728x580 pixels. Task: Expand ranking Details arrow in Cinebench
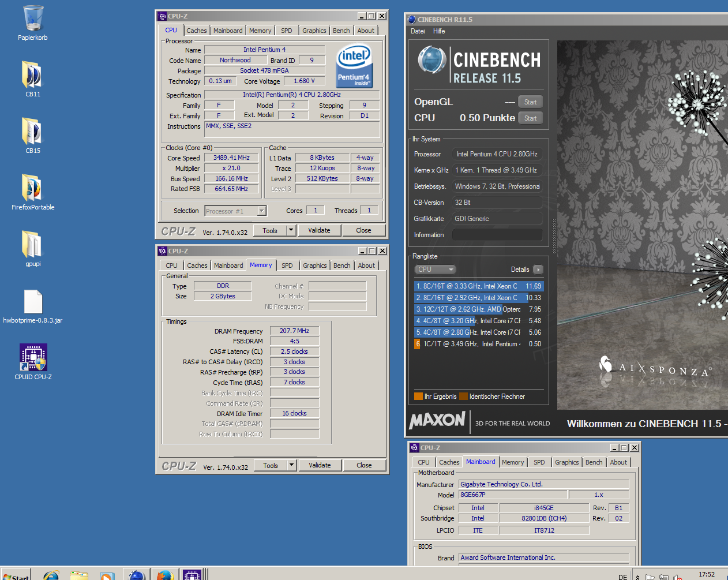point(538,270)
